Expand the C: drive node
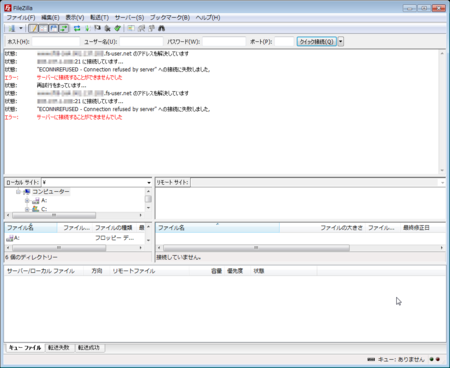Image resolution: width=450 pixels, height=368 pixels. tap(27, 209)
